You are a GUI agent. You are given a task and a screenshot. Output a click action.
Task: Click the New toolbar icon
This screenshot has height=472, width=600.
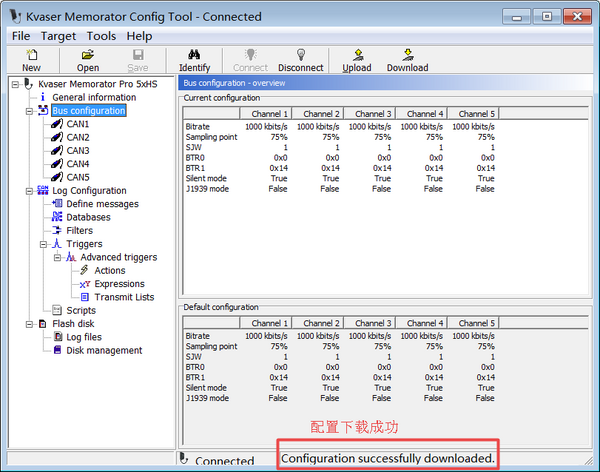point(31,55)
